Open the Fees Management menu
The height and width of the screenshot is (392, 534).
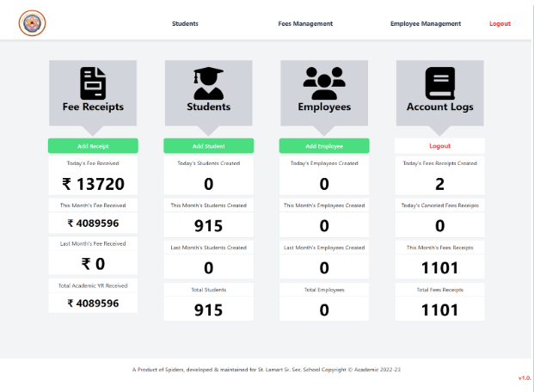point(305,23)
